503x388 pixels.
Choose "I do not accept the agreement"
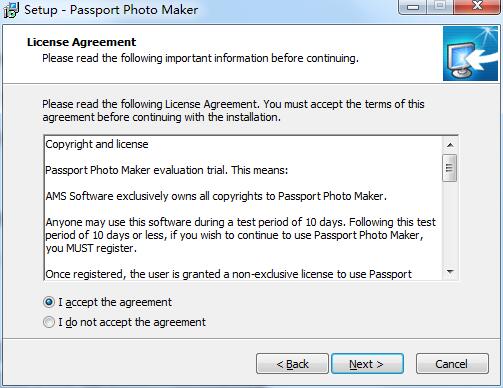(x=49, y=322)
